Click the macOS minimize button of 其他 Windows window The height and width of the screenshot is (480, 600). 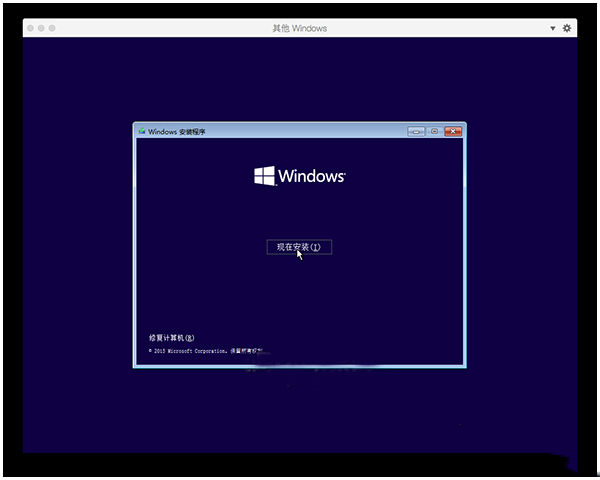tap(41, 28)
